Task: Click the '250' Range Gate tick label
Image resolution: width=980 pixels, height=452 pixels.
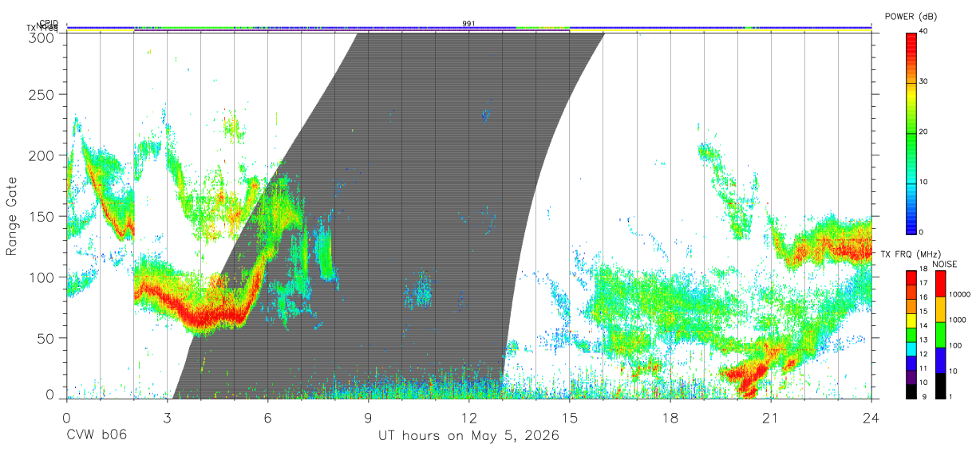Action: (x=42, y=94)
